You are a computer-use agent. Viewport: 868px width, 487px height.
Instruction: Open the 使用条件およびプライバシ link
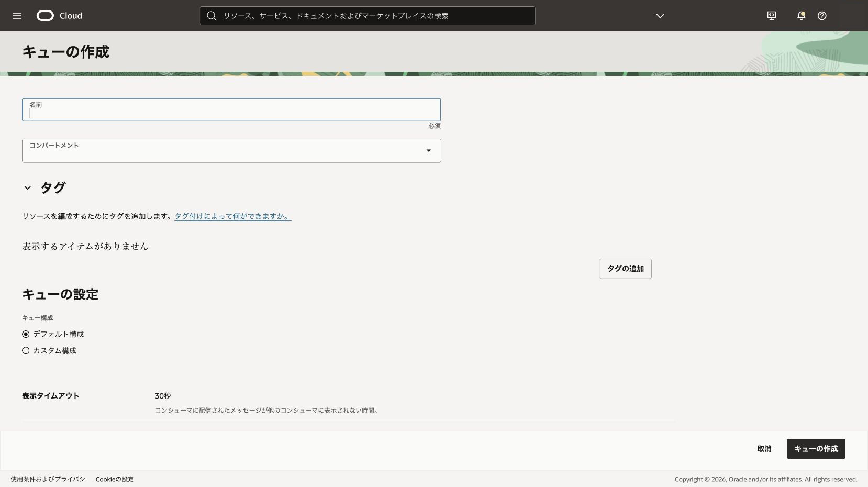[x=48, y=479]
